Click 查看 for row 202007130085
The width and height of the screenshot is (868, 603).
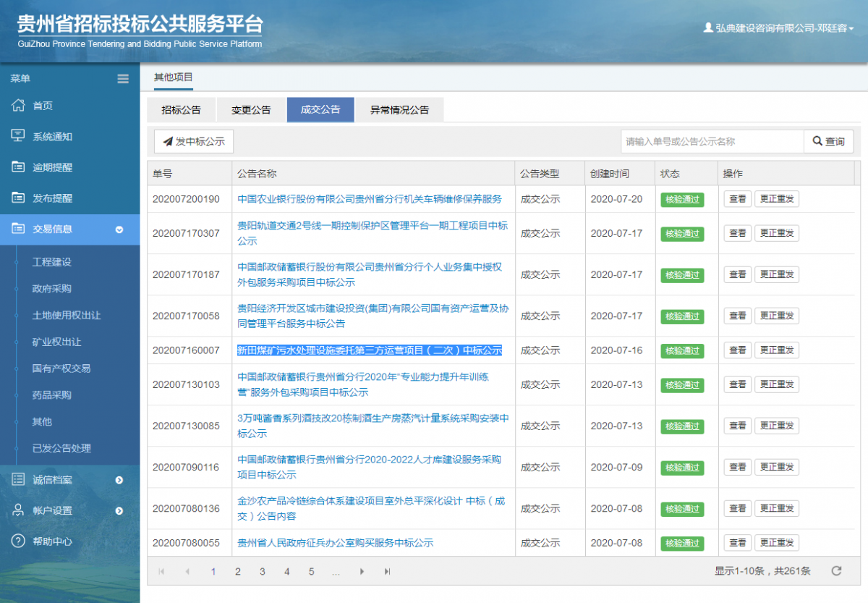(x=737, y=426)
